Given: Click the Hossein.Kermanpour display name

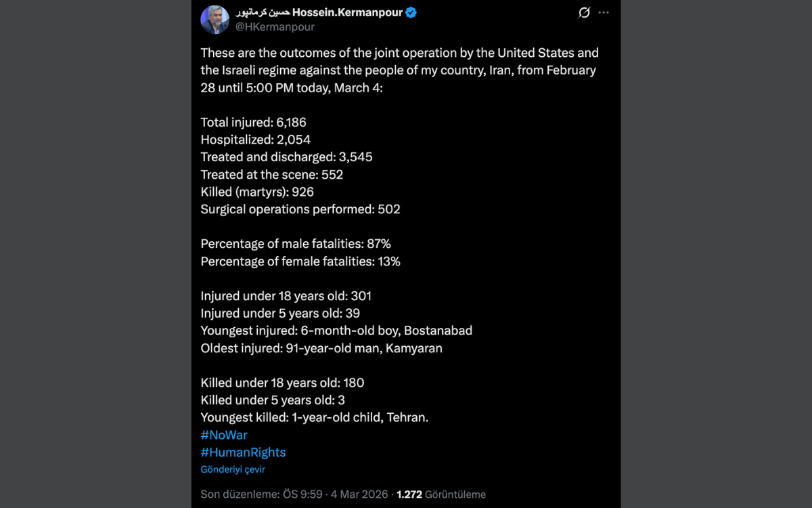Looking at the screenshot, I should tap(346, 13).
